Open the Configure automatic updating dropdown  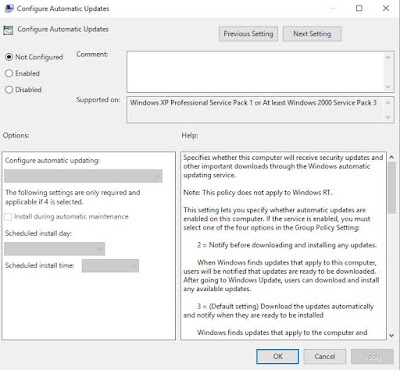tap(83, 176)
